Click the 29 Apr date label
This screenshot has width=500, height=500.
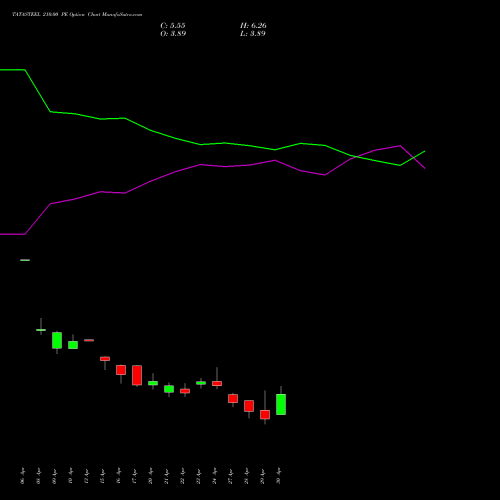pos(263,476)
